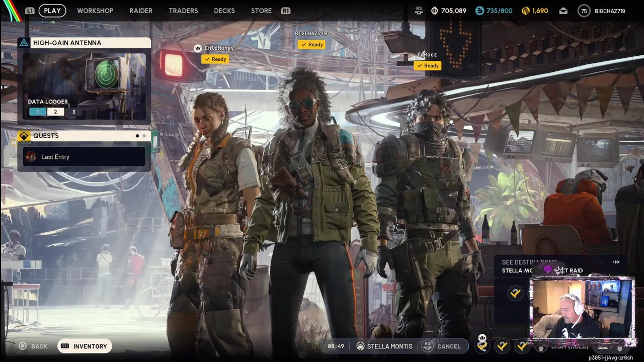644x362 pixels.
Task: Click the OgRocz player name
Action: 427,54
